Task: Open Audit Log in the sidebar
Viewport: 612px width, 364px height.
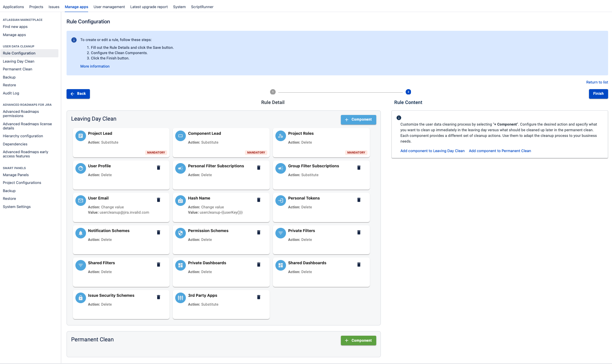Action: pyautogui.click(x=11, y=93)
